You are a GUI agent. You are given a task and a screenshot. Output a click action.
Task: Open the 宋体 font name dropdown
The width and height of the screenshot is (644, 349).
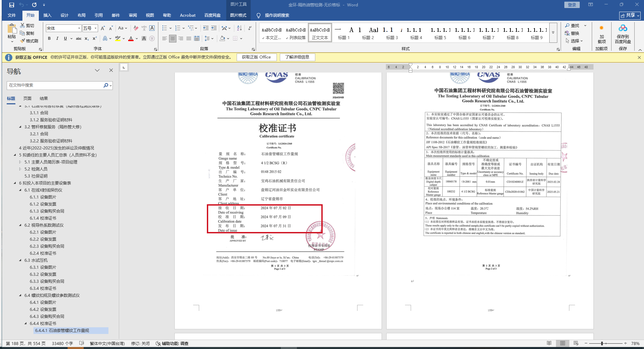click(x=79, y=28)
